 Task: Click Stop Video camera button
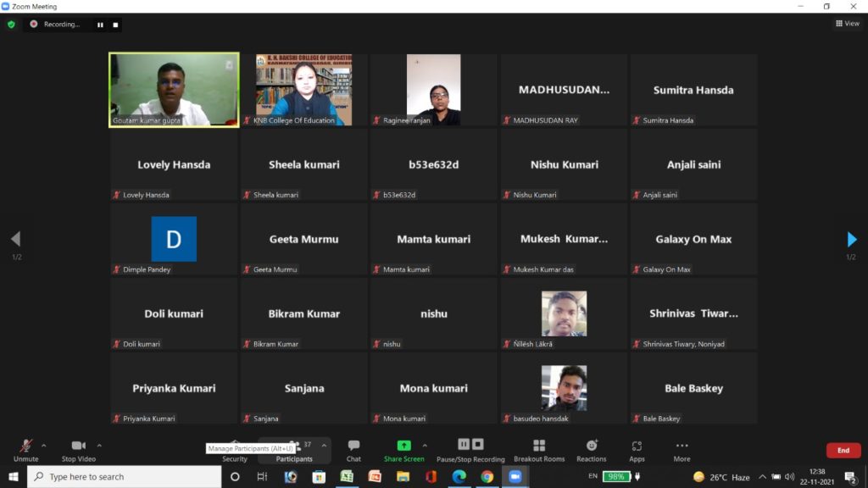point(79,451)
